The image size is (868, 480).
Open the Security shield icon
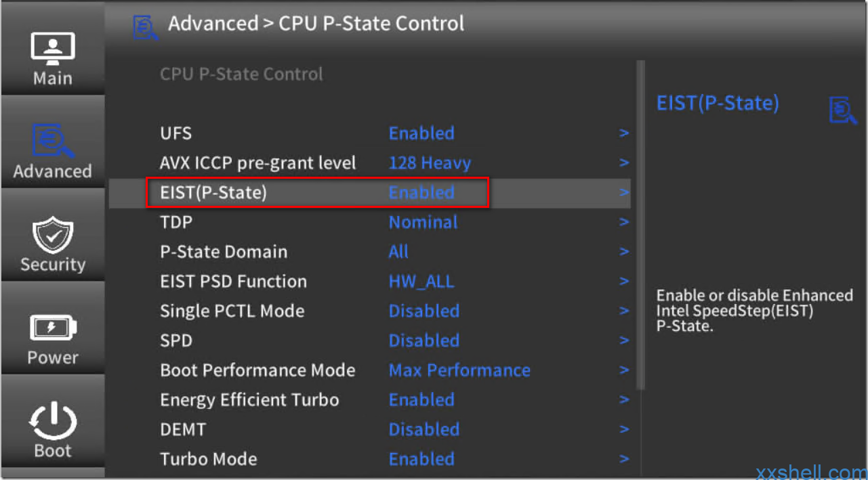(x=53, y=235)
